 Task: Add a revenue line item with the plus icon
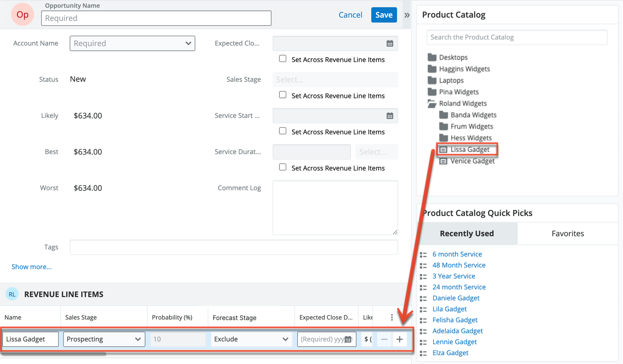[x=400, y=339]
